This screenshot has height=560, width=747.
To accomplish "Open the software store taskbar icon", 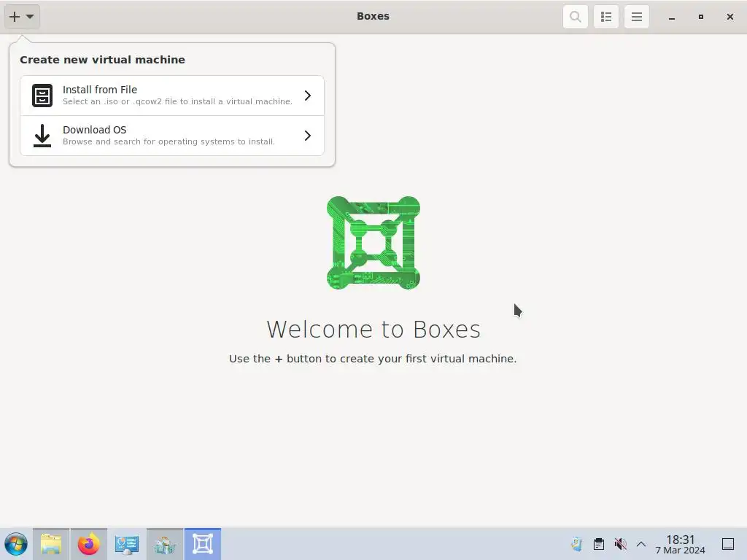I will (165, 544).
